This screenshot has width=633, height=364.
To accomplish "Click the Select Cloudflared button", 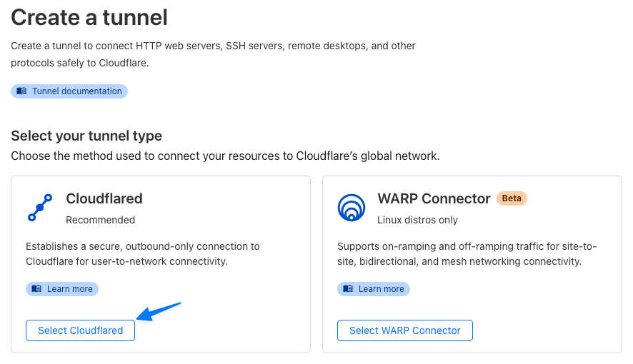I will click(80, 330).
